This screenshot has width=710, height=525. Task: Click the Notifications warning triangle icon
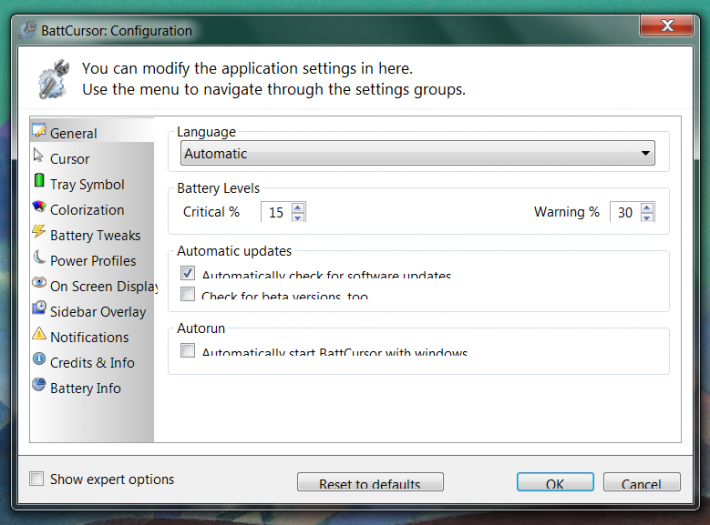click(39, 334)
